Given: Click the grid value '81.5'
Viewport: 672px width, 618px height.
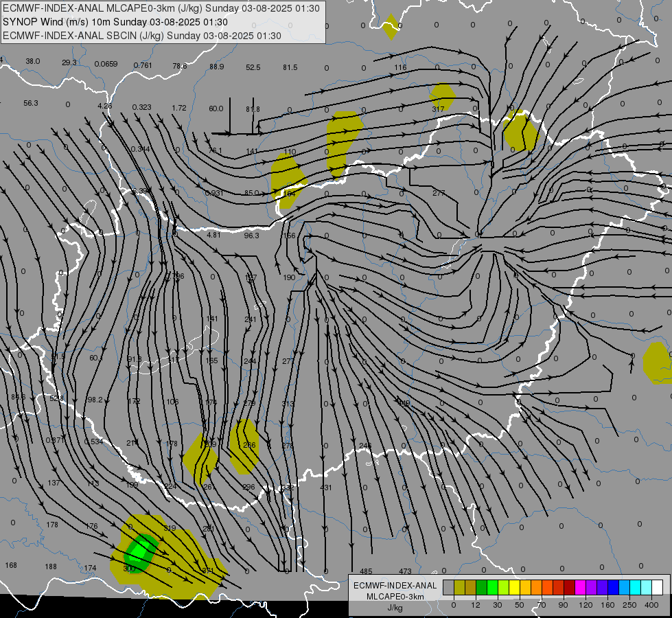Looking at the screenshot, I should click(290, 67).
